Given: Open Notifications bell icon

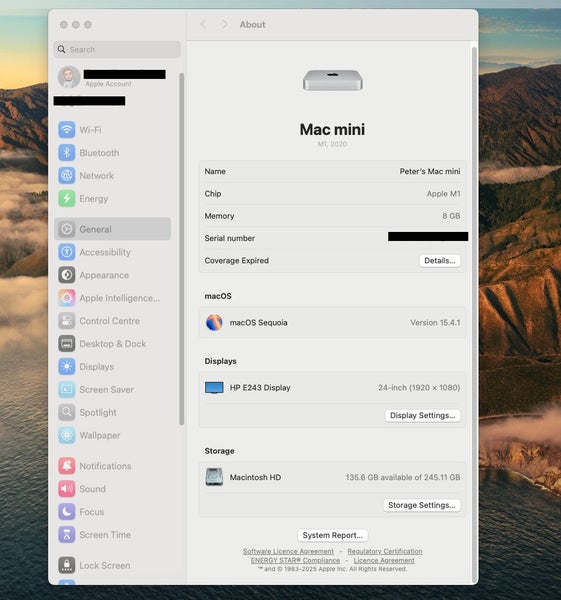Looking at the screenshot, I should tap(67, 466).
